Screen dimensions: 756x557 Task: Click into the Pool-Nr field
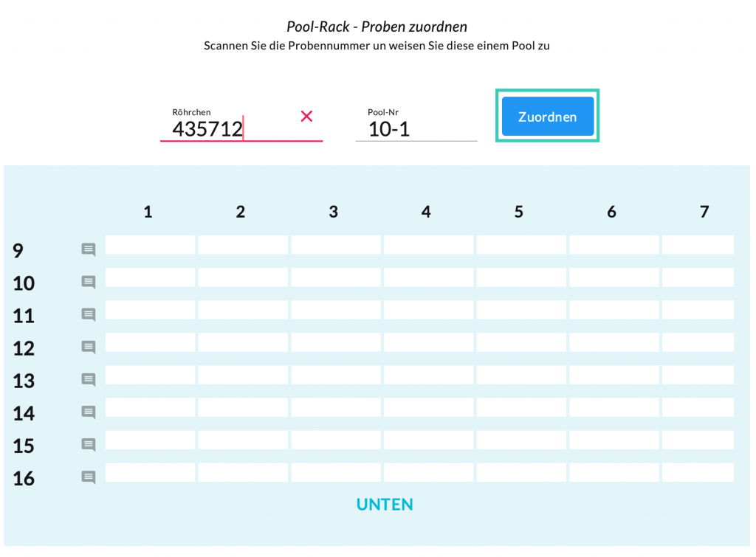(x=416, y=129)
